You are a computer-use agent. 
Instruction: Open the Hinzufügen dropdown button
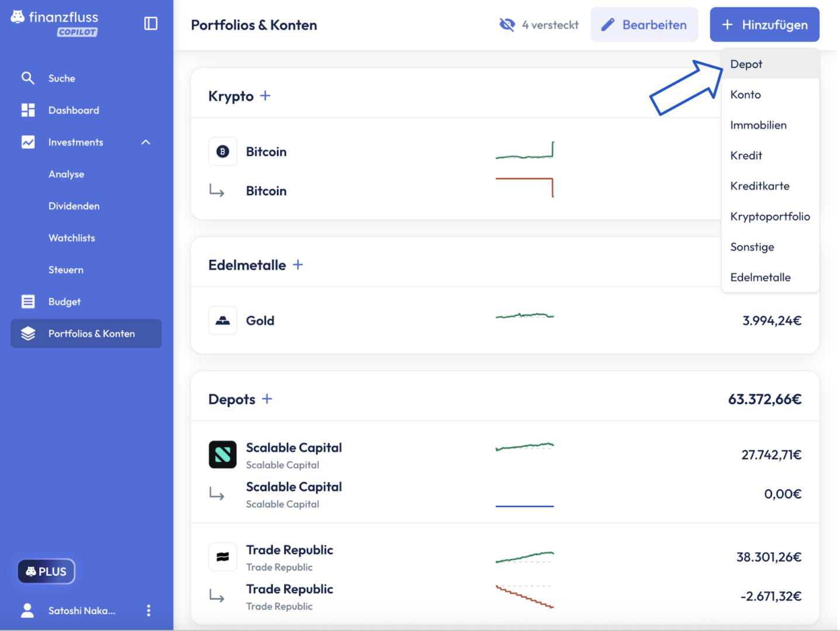[764, 25]
